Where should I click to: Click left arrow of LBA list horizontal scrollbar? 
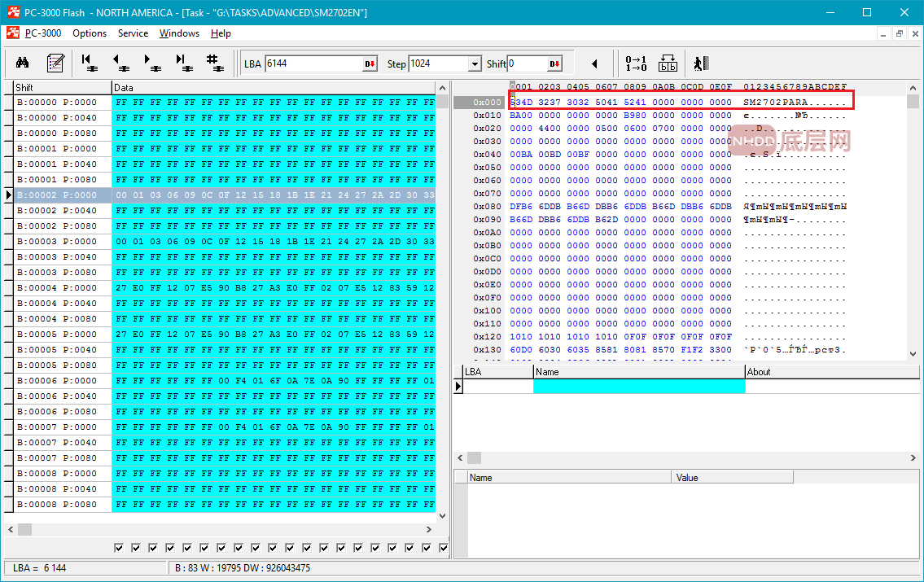tap(460, 457)
